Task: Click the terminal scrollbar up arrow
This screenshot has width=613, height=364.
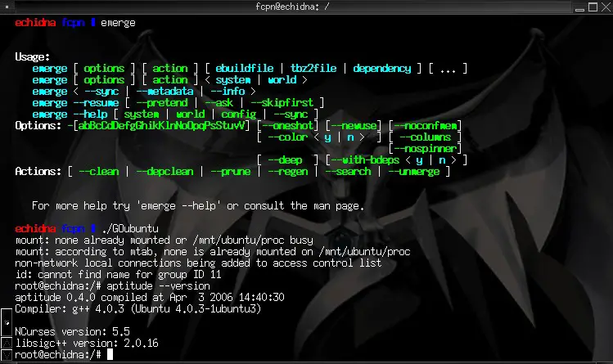Action: [7, 343]
